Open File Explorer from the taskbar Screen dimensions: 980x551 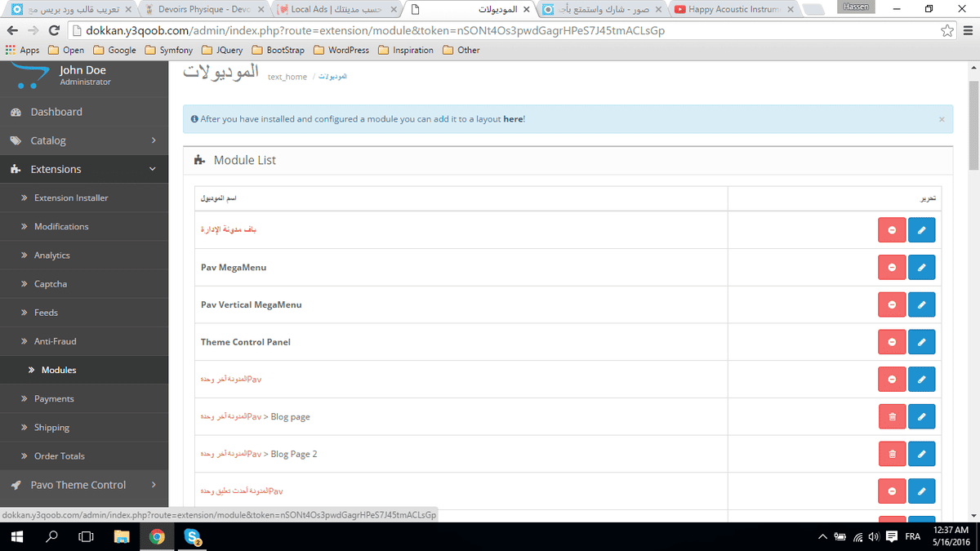pyautogui.click(x=122, y=536)
